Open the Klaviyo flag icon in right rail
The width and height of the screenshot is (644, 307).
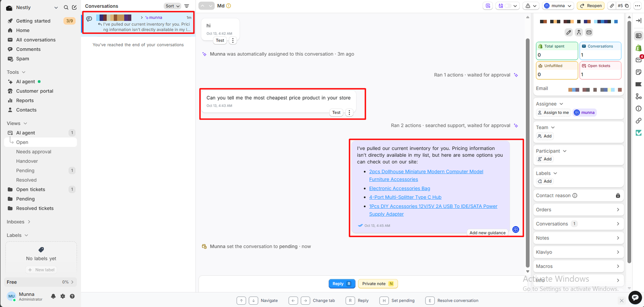coord(638,85)
